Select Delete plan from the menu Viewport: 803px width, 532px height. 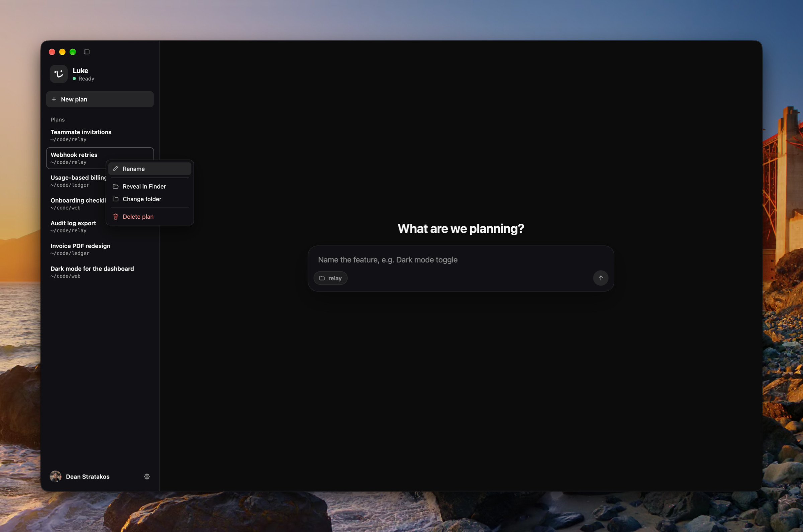pyautogui.click(x=150, y=216)
